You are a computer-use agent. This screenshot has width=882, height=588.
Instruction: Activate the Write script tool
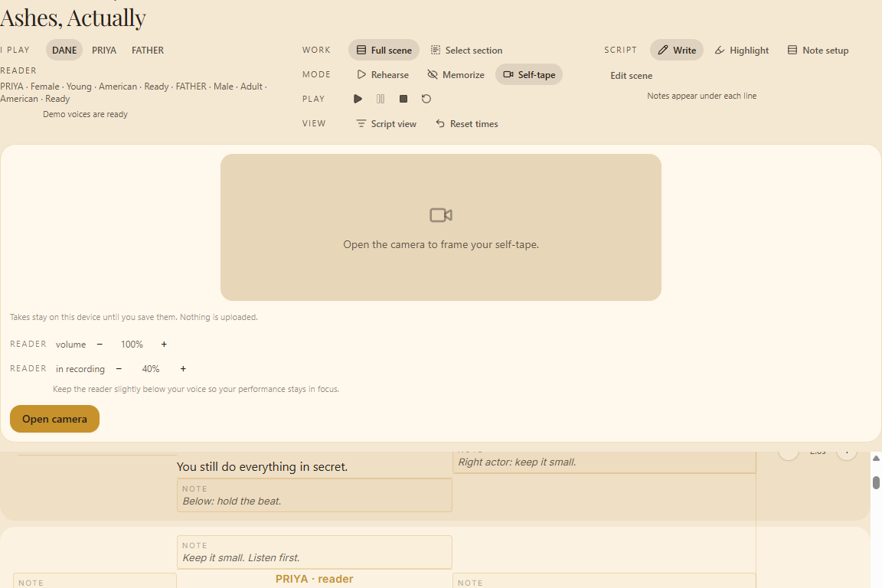(x=677, y=50)
